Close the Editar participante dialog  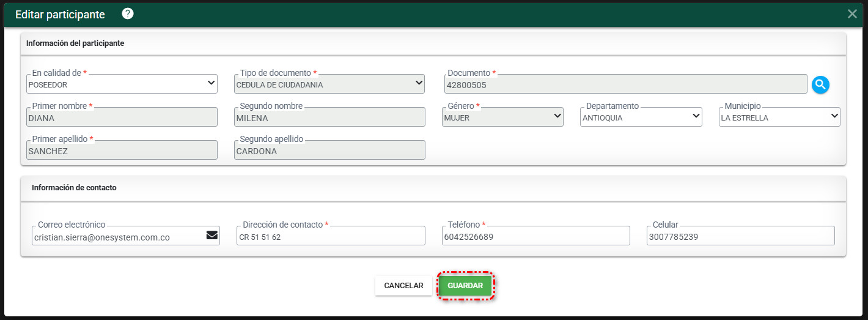click(852, 14)
